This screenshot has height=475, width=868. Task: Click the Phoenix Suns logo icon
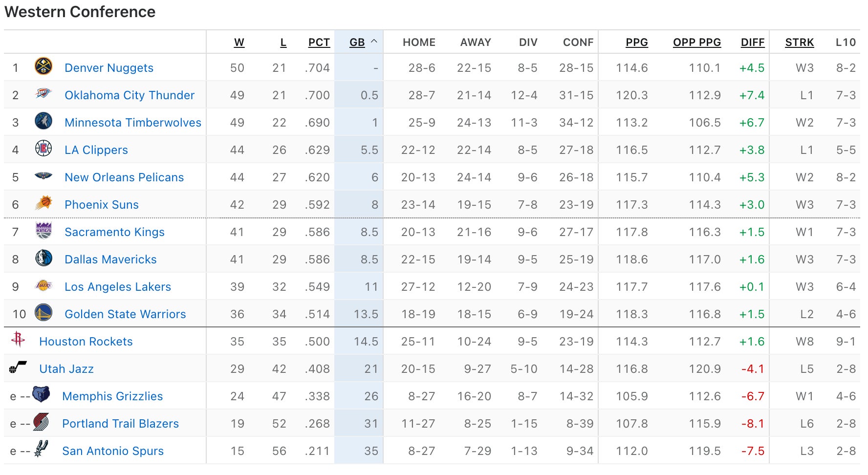pyautogui.click(x=43, y=203)
